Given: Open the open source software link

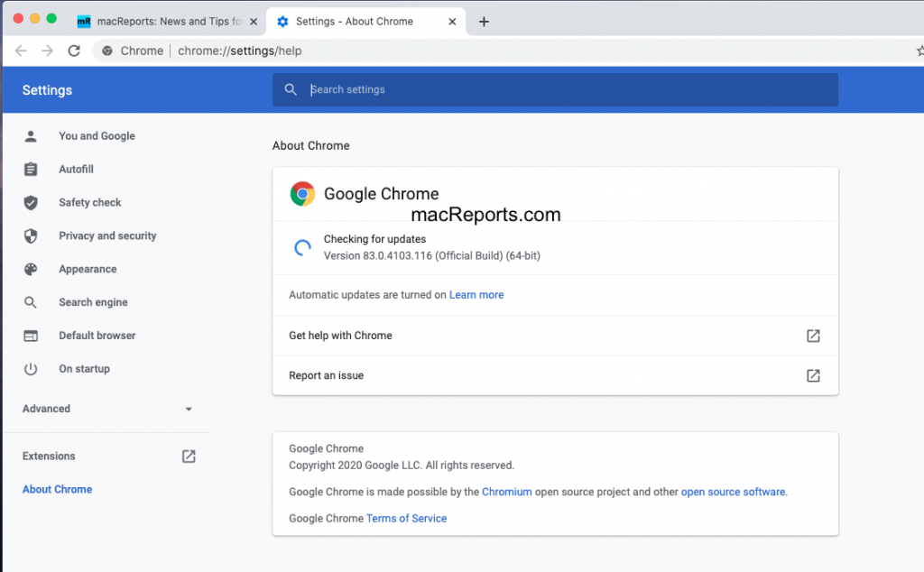Looking at the screenshot, I should (733, 492).
